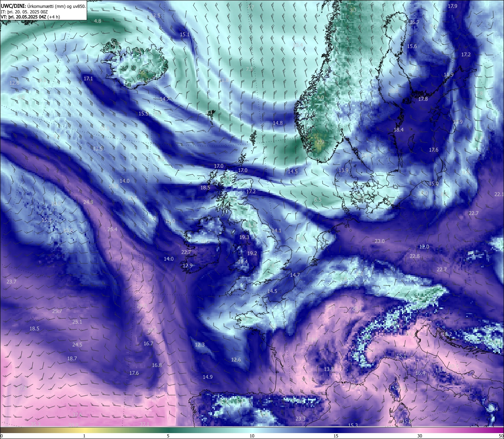Click the 18.4 value over Sweden
This screenshot has width=504, height=439.
pyautogui.click(x=398, y=130)
